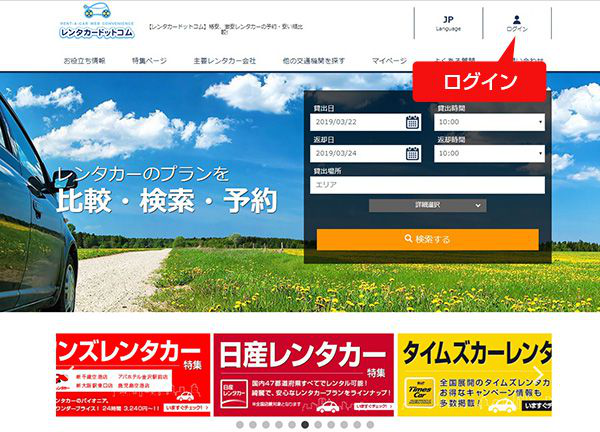Open the お役立ち情報 menu
The width and height of the screenshot is (600, 432).
(x=84, y=60)
